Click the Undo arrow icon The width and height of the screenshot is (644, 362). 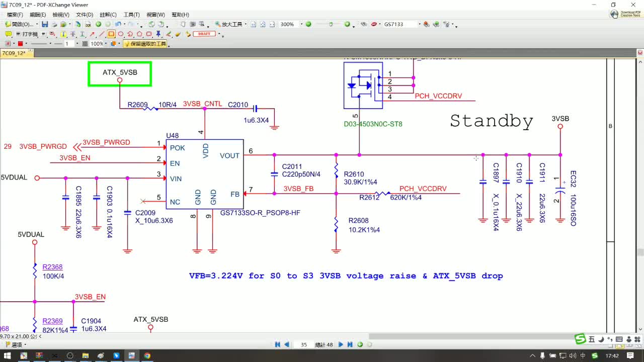(118, 24)
